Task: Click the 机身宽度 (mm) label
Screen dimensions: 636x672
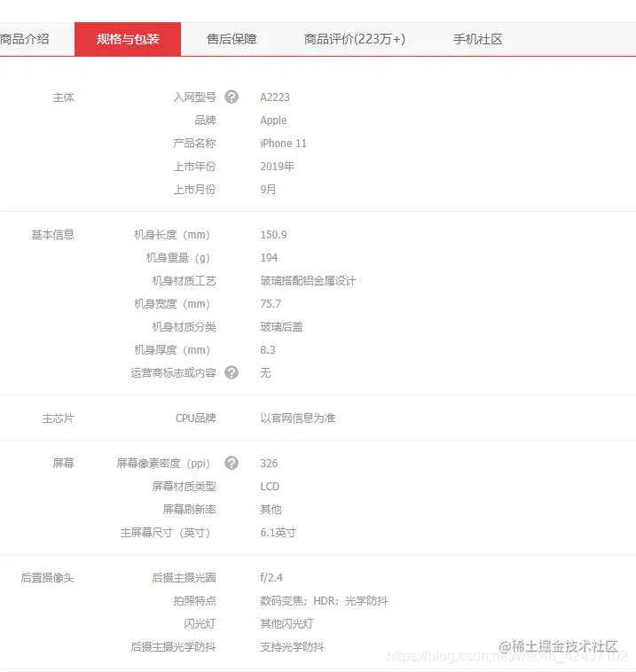Action: coord(172,304)
